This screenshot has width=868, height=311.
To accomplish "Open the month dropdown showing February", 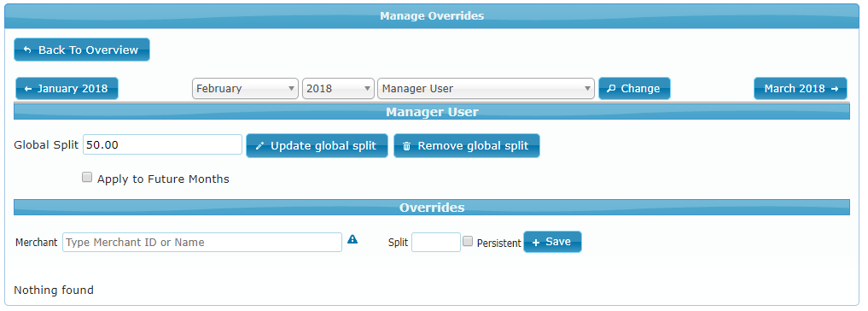I will 246,89.
